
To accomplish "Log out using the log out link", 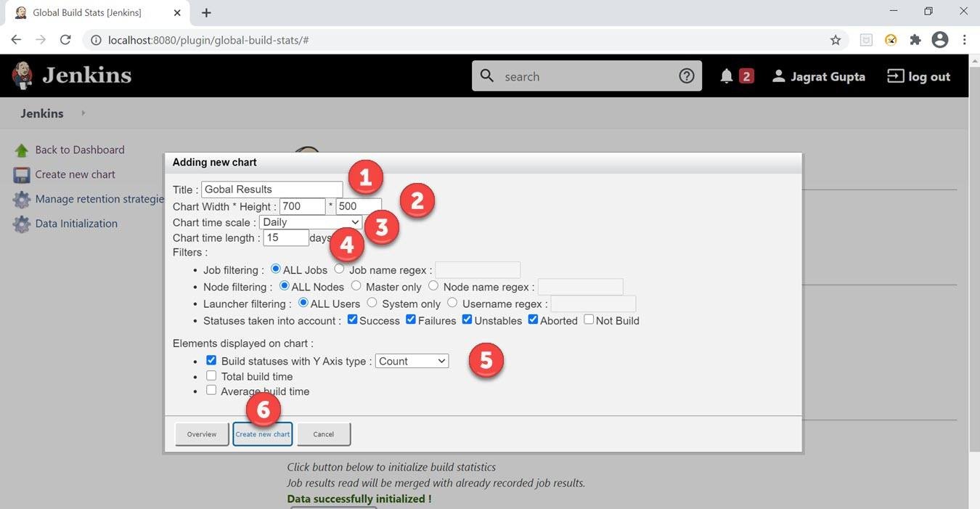I will pos(929,76).
